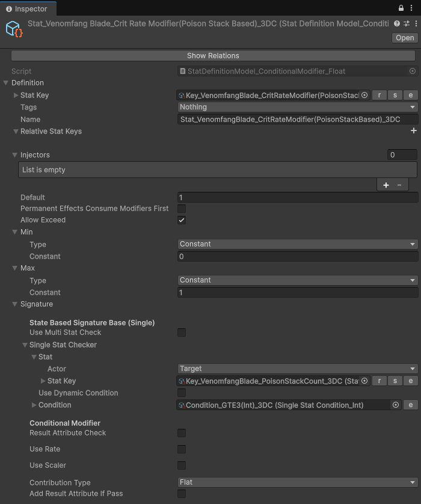The width and height of the screenshot is (421, 504).
Task: Click the Name text field
Action: click(x=298, y=119)
